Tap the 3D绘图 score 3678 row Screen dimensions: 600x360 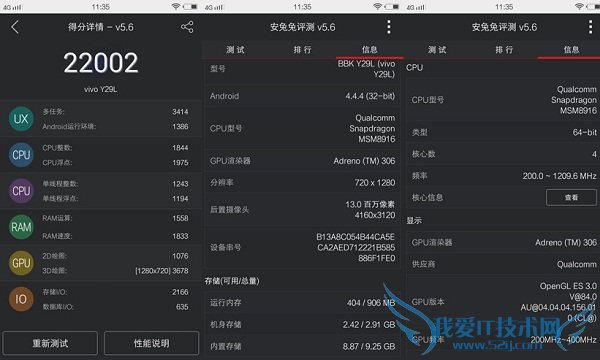[x=115, y=270]
